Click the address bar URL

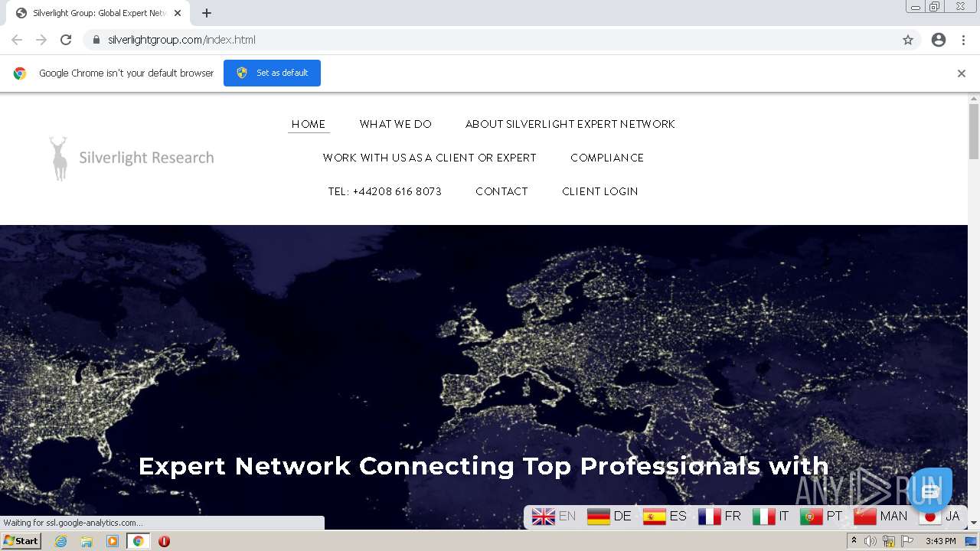pos(181,40)
